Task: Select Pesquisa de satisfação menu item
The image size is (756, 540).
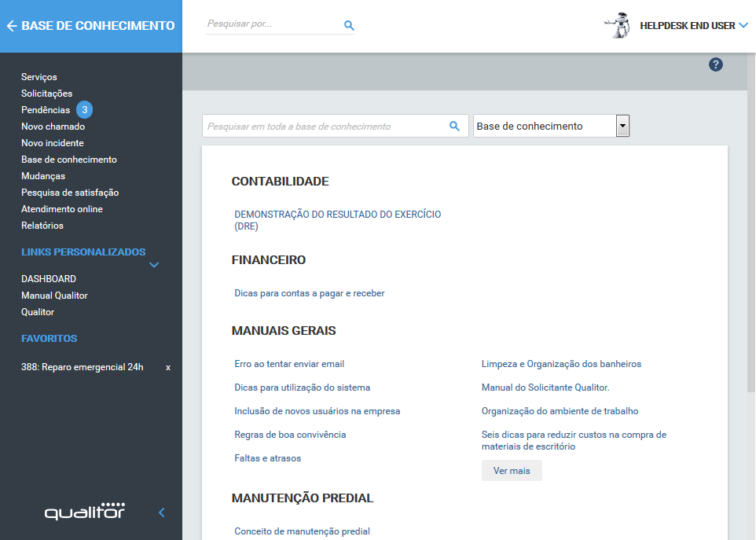Action: point(70,193)
